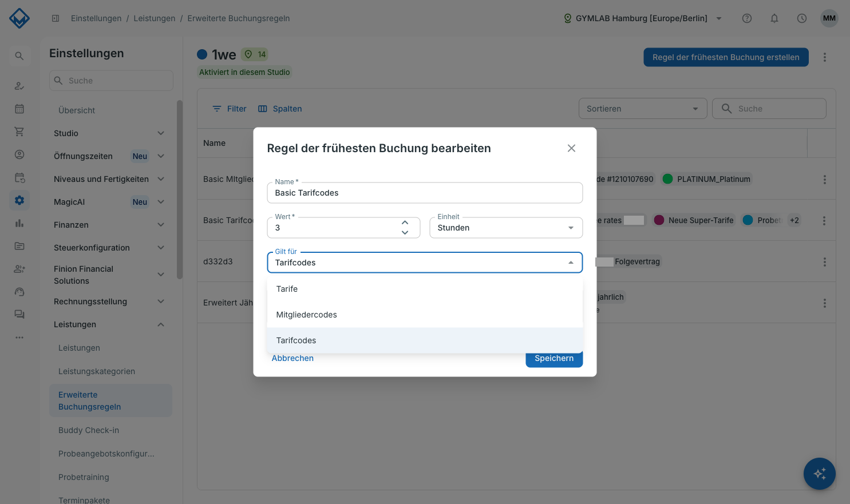Expand the Rechnungsstellung section
This screenshot has width=850, height=504.
109,301
